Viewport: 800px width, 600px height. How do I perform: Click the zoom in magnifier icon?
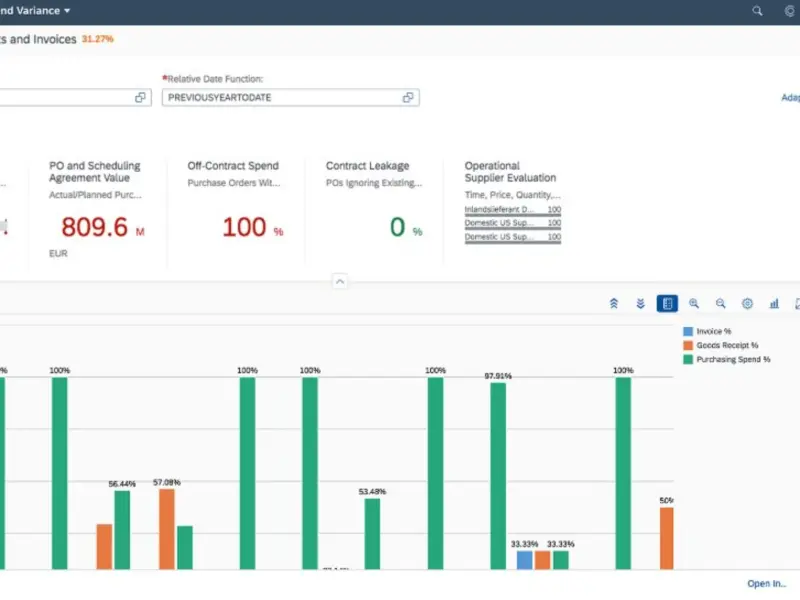pyautogui.click(x=694, y=304)
